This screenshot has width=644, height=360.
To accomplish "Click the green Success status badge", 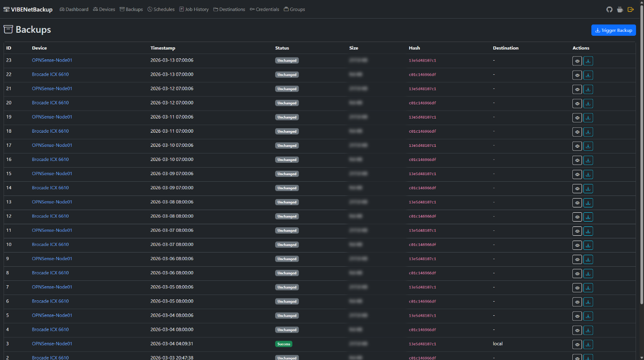I will tap(284, 344).
